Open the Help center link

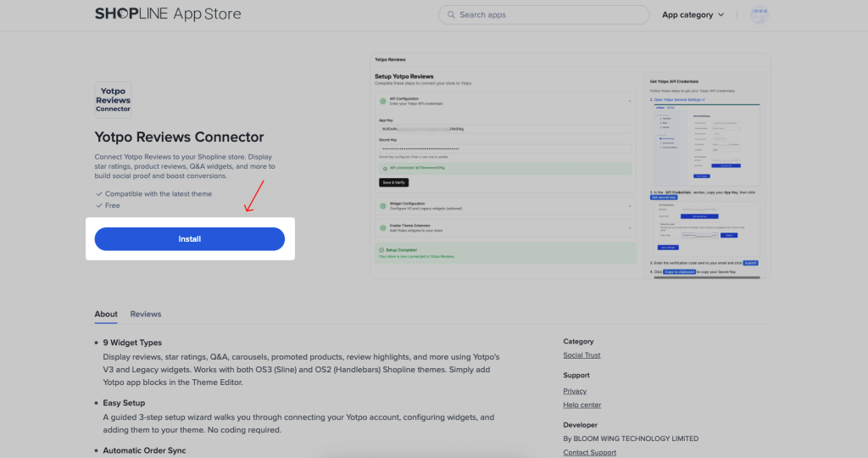pos(581,405)
